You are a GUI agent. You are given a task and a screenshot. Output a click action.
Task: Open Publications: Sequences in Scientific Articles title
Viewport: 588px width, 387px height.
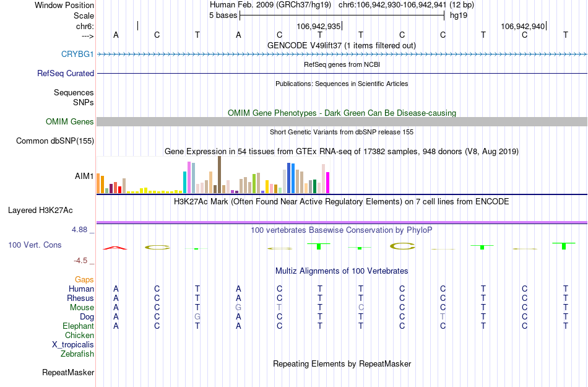pos(342,84)
